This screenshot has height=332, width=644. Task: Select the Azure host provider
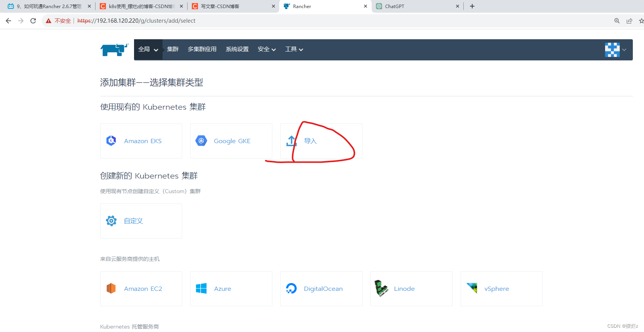231,289
